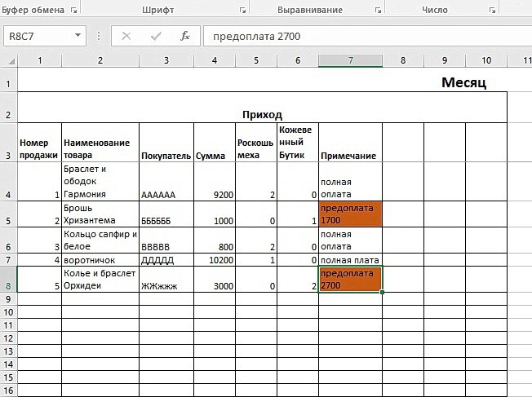The width and height of the screenshot is (532, 397).
Task: Click the sum cell 10200
Action: click(x=215, y=260)
